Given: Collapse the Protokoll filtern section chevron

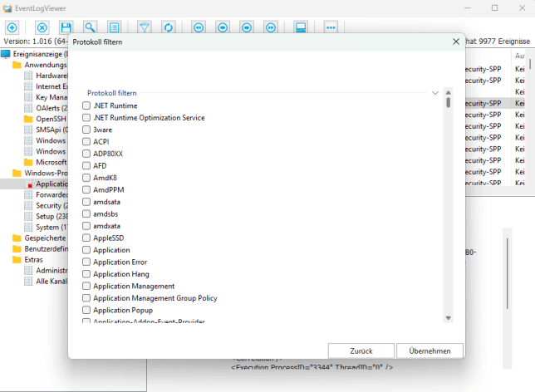Looking at the screenshot, I should pos(435,93).
